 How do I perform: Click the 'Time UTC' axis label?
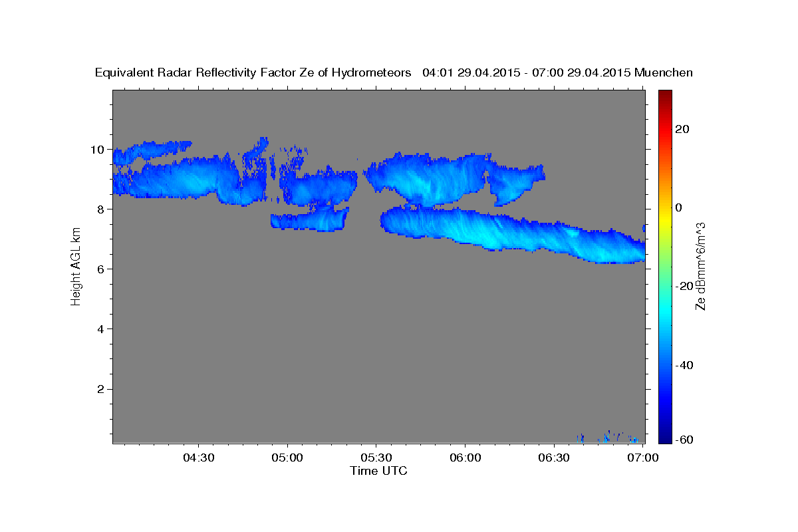coord(378,471)
